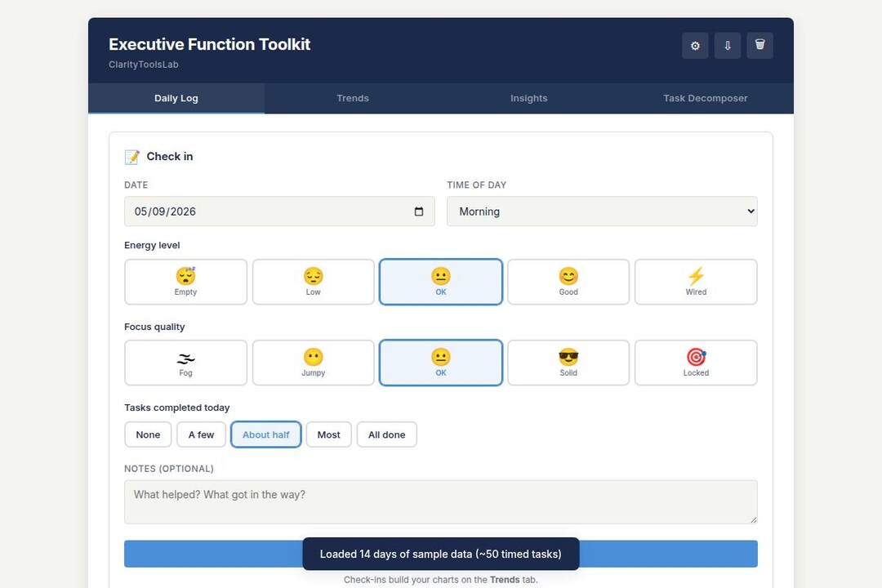The width and height of the screenshot is (882, 588).
Task: Click the trash can clear-data icon
Action: click(x=759, y=46)
